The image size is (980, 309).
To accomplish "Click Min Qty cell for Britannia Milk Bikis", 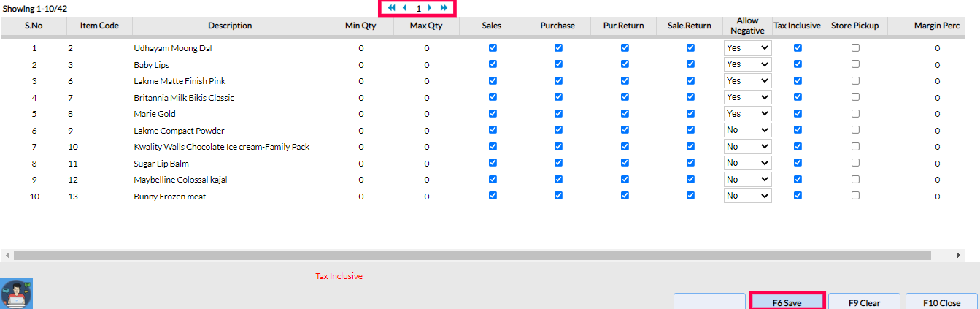I will pyautogui.click(x=361, y=98).
